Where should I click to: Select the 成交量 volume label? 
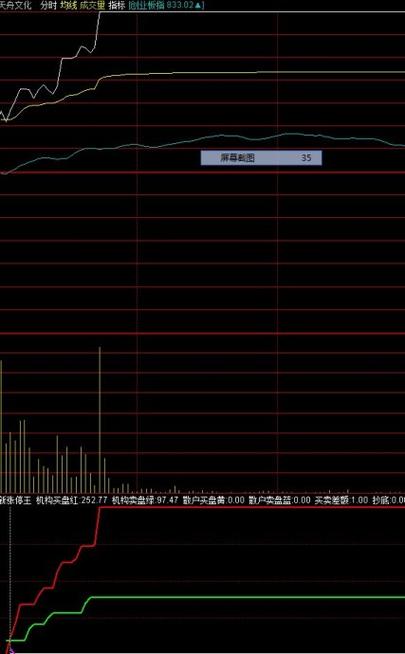pyautogui.click(x=92, y=5)
